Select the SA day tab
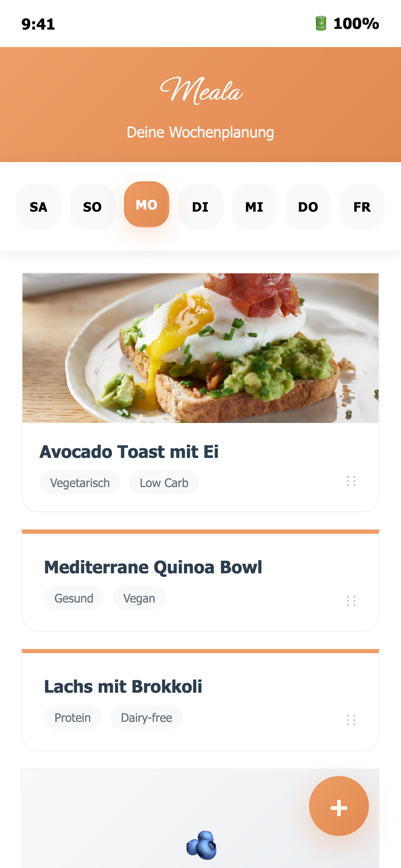Screen dimensions: 401x868 pyautogui.click(x=38, y=207)
